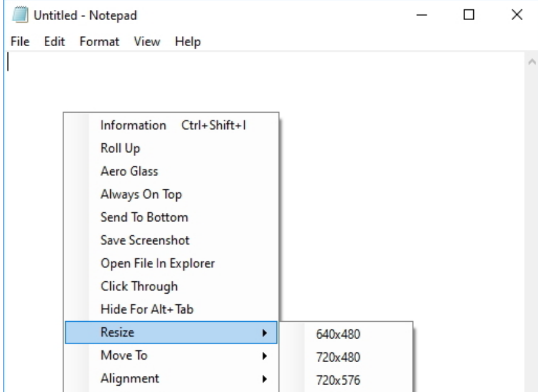
Task: Toggle Click Through mode
Action: pyautogui.click(x=139, y=287)
